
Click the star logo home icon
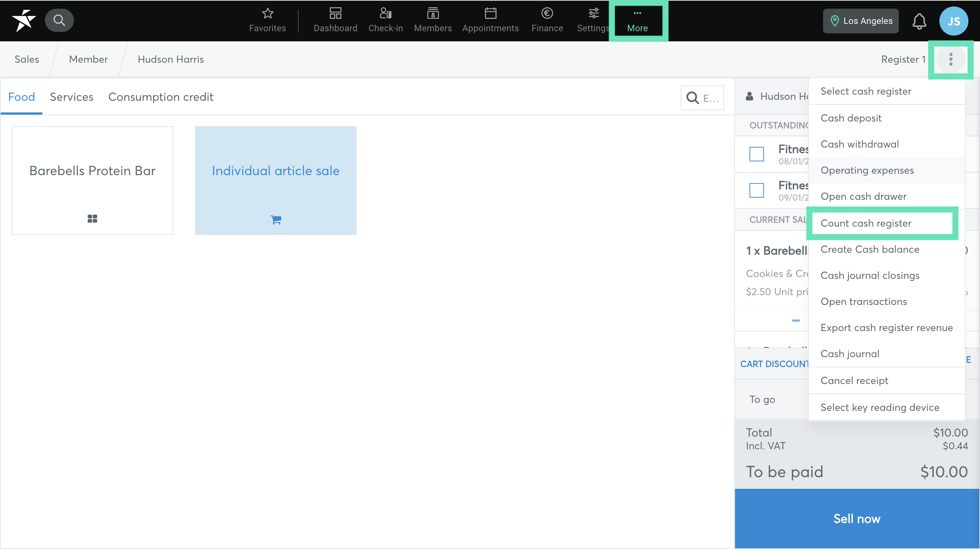click(24, 20)
